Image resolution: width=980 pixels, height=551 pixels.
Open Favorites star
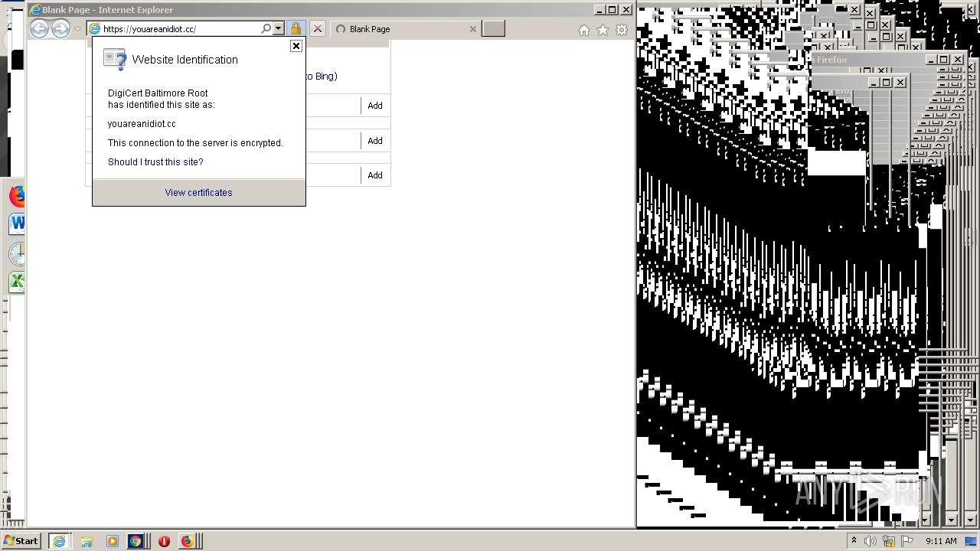[x=603, y=30]
